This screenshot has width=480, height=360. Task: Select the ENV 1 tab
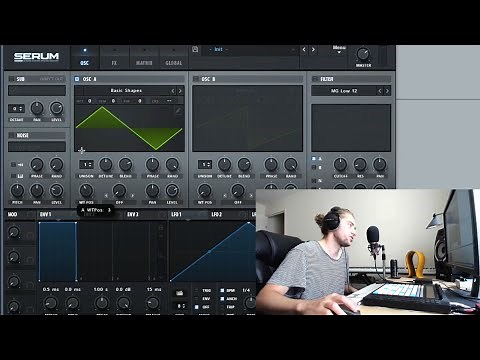click(x=46, y=214)
